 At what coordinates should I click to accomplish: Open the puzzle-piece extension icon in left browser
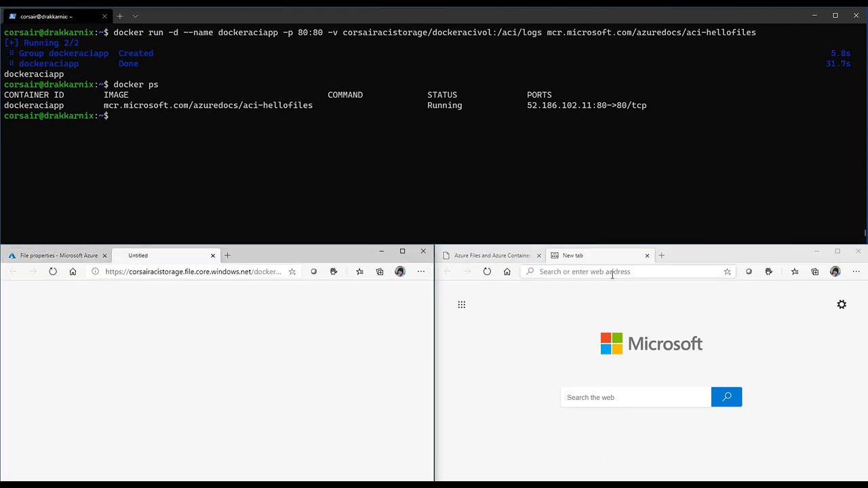pos(334,272)
